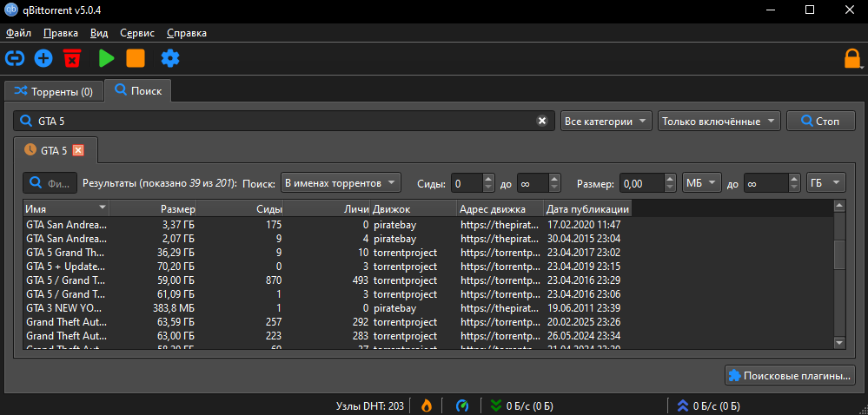Select the GTA 3 NEW YO... result

(x=328, y=307)
